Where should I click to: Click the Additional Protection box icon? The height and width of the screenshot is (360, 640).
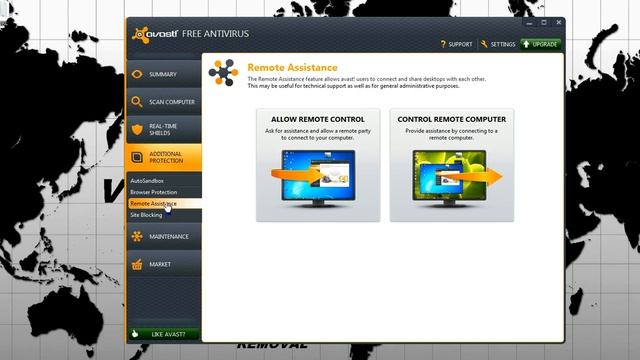click(137, 157)
